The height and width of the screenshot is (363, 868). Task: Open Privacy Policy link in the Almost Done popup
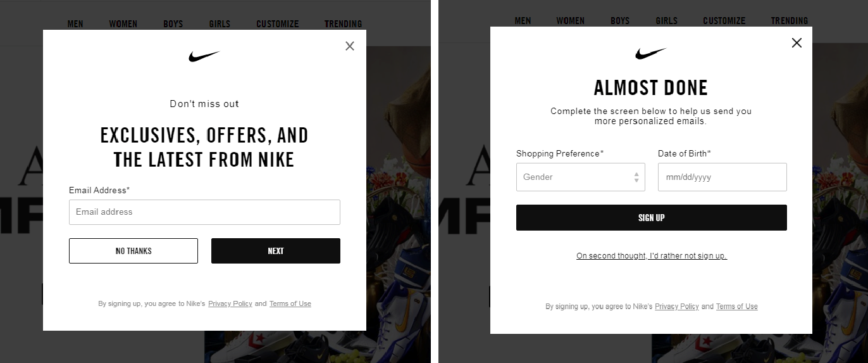(x=677, y=307)
